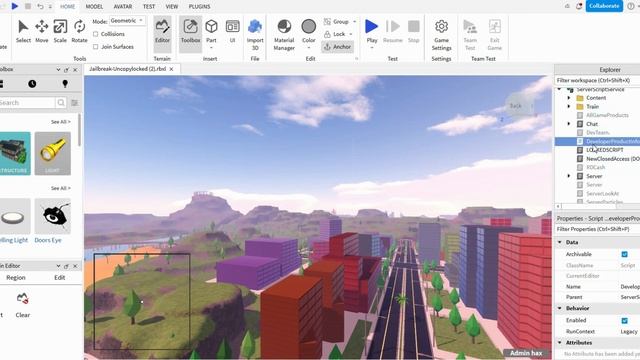Open the TEST ribbon tab
This screenshot has width=640, height=360.
pos(149,7)
